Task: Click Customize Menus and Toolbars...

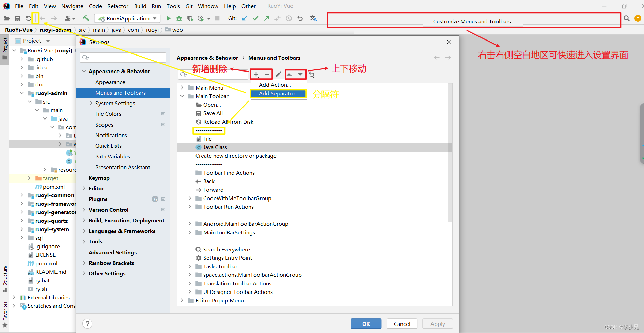Action: click(473, 21)
